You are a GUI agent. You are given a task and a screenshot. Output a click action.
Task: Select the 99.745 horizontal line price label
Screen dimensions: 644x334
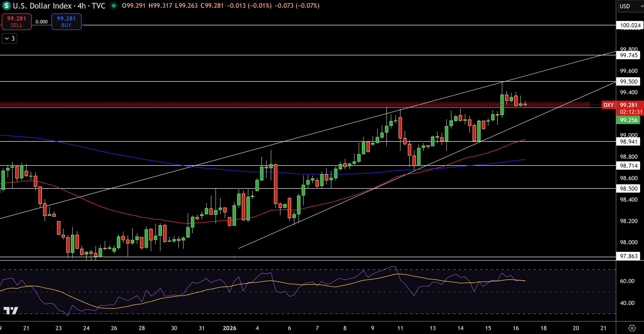pyautogui.click(x=628, y=55)
